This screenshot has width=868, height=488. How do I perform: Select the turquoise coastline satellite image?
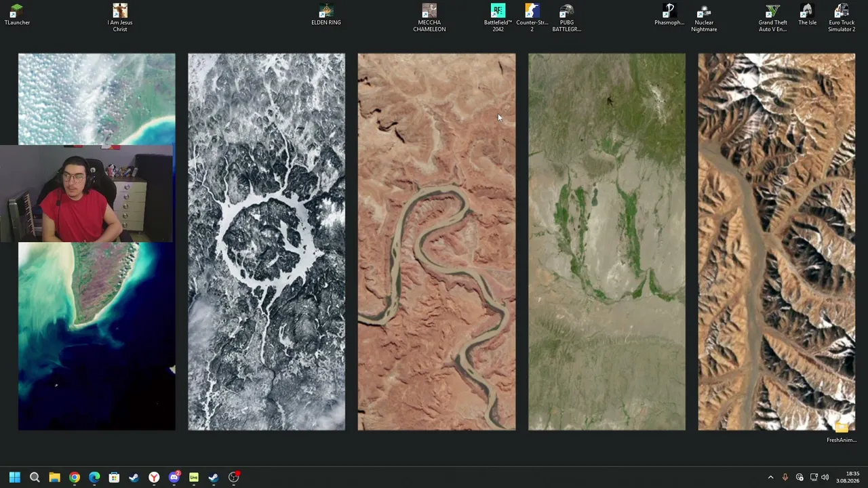click(96, 241)
